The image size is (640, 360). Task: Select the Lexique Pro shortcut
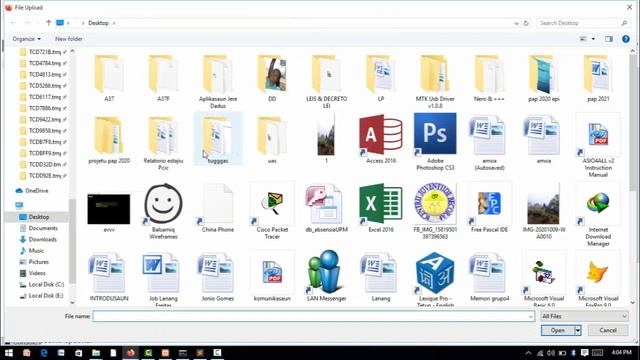click(435, 278)
